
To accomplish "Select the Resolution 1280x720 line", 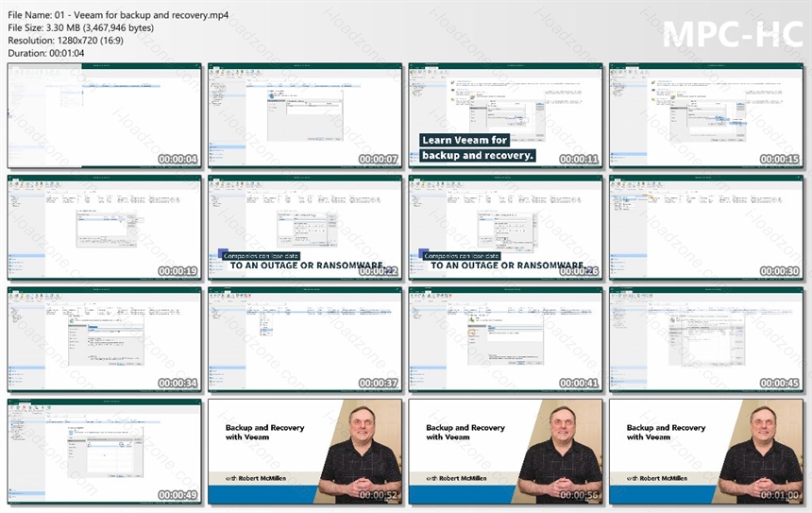I will coord(66,41).
